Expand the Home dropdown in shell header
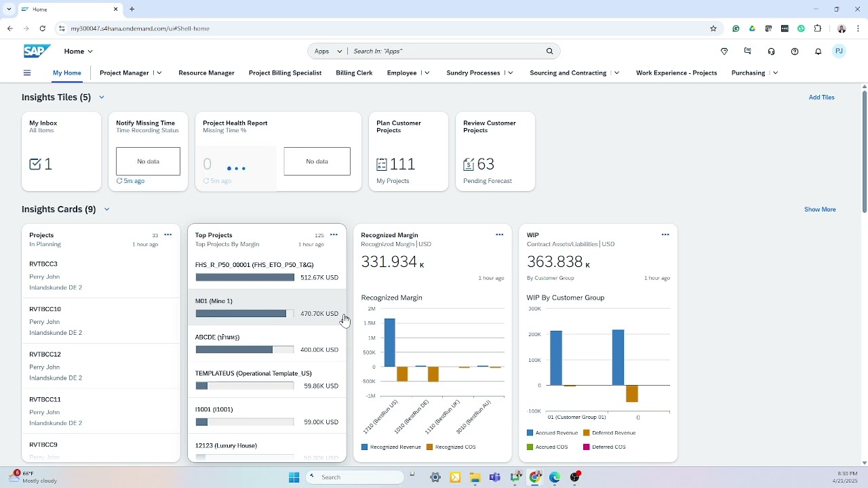868x488 pixels. point(79,52)
